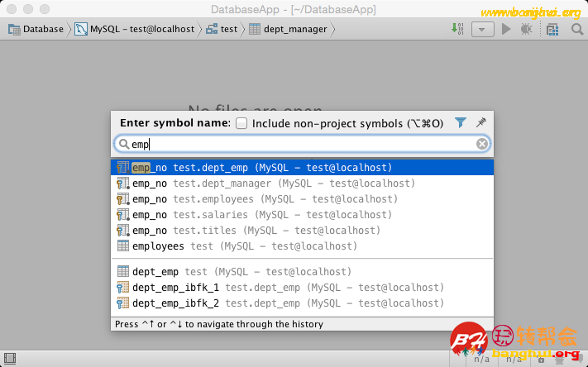Select emp_no test.titles result

[302, 231]
